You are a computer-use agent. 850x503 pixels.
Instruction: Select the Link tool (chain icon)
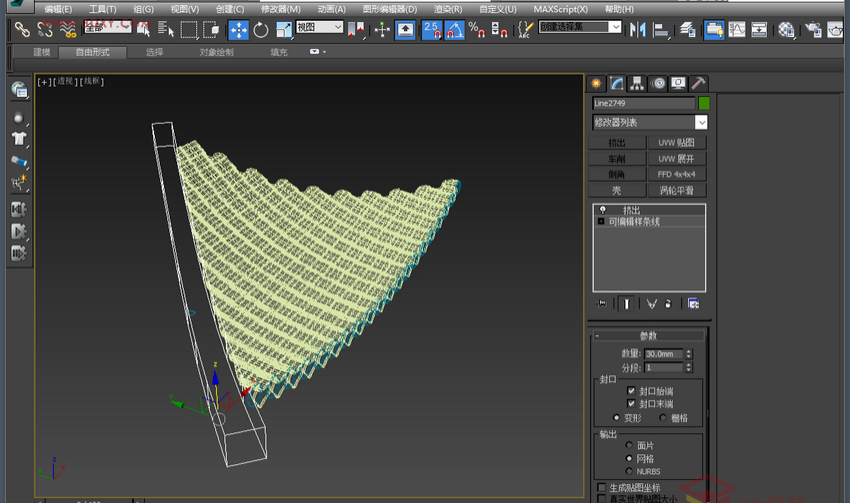coord(22,29)
